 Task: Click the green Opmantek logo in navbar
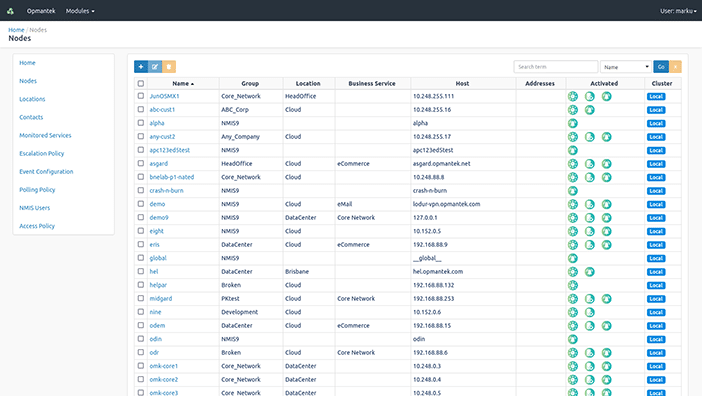coord(10,11)
